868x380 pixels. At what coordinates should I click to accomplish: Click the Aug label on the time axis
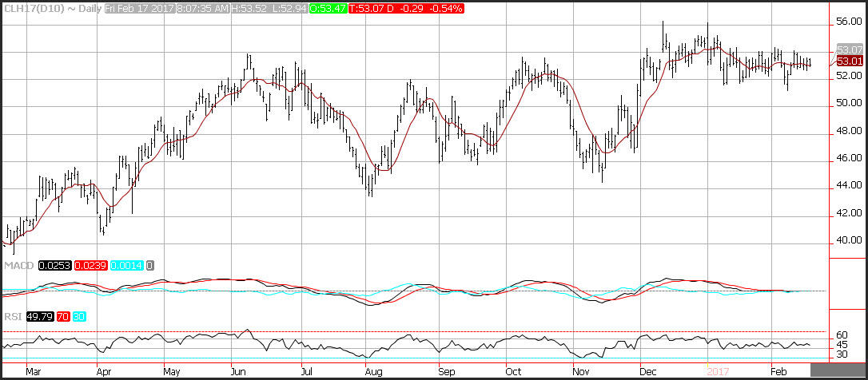[x=371, y=371]
